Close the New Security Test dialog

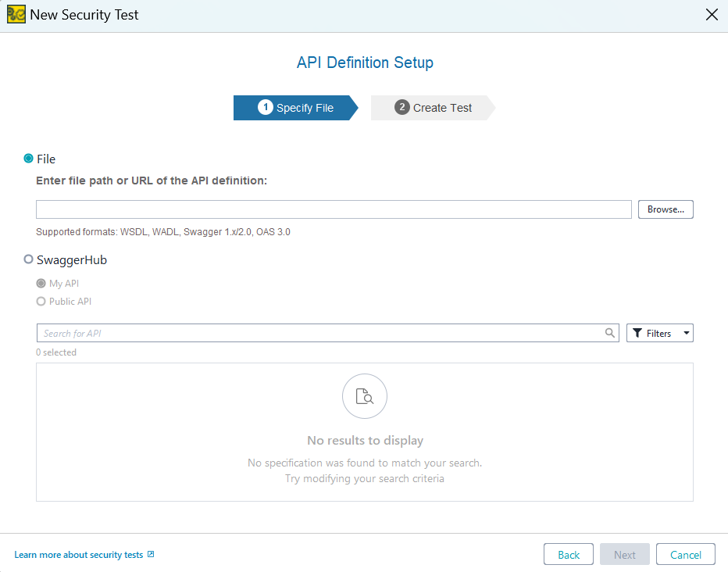[712, 14]
